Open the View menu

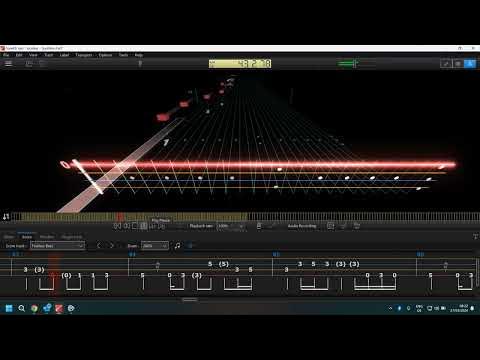click(33, 55)
